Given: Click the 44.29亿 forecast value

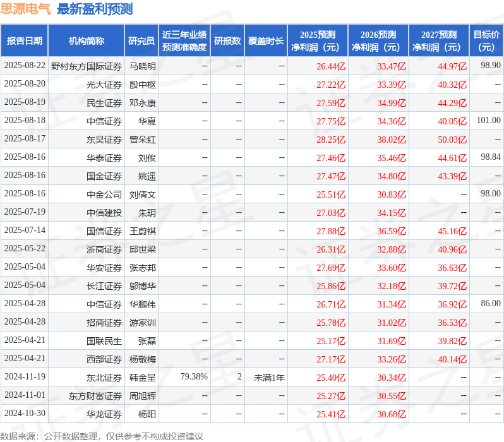Looking at the screenshot, I should click(452, 103).
